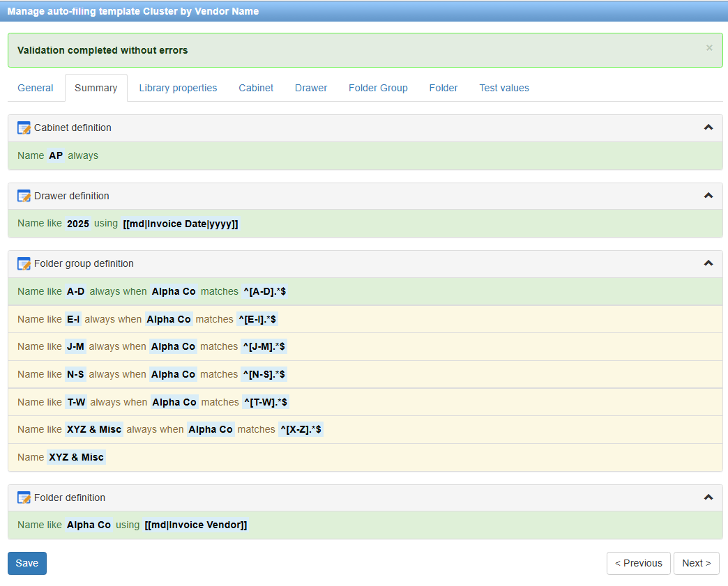Switch to the Folder Group tab
728x586 pixels.
pyautogui.click(x=378, y=88)
